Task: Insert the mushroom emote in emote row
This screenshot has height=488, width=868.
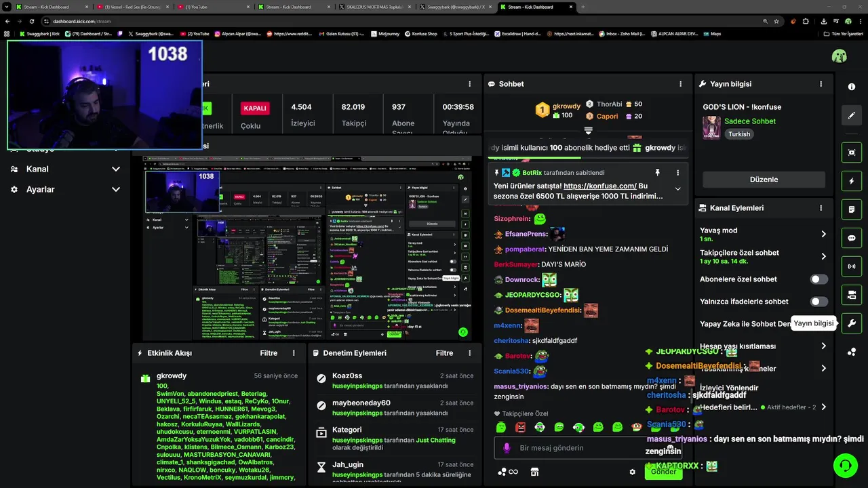Action: click(x=637, y=427)
